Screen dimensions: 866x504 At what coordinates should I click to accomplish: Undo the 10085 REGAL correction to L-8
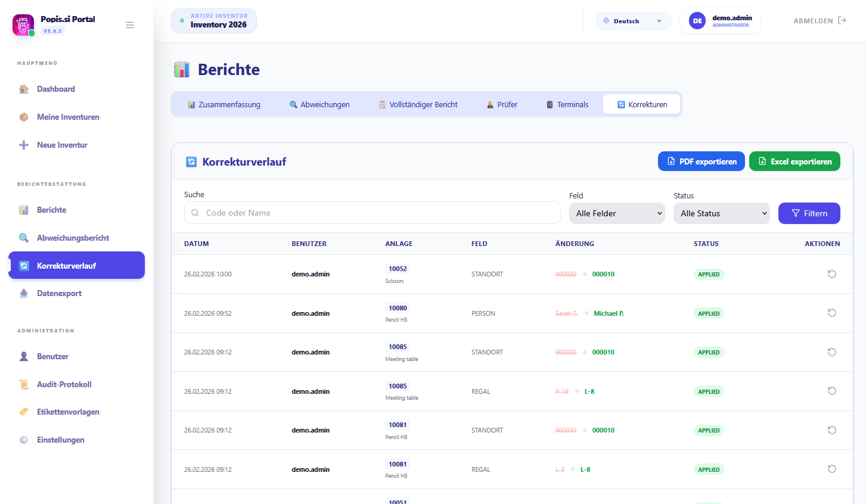831,391
